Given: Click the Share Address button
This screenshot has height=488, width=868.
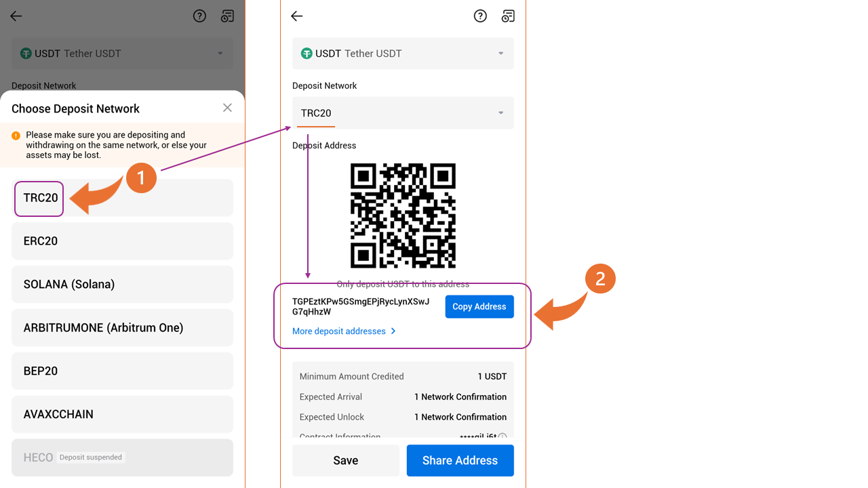Looking at the screenshot, I should click(460, 461).
